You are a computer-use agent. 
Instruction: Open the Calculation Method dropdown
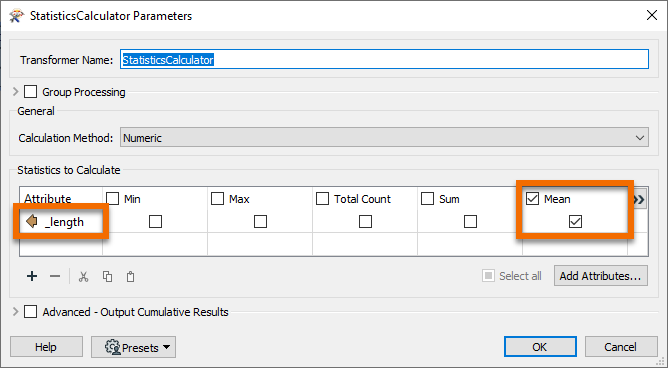(384, 138)
